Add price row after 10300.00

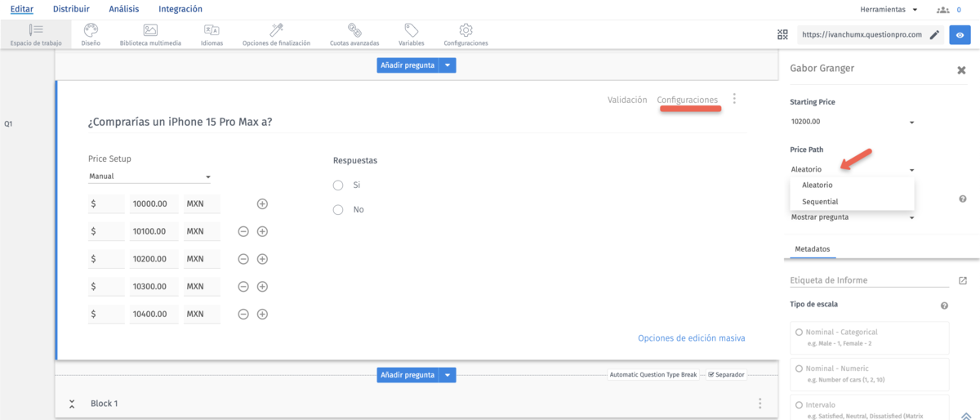pyautogui.click(x=262, y=287)
